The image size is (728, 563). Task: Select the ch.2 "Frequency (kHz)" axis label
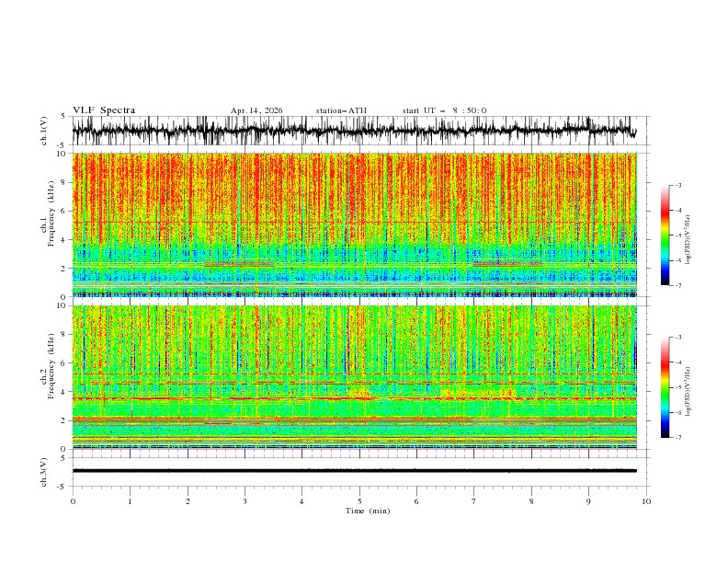pyautogui.click(x=51, y=366)
